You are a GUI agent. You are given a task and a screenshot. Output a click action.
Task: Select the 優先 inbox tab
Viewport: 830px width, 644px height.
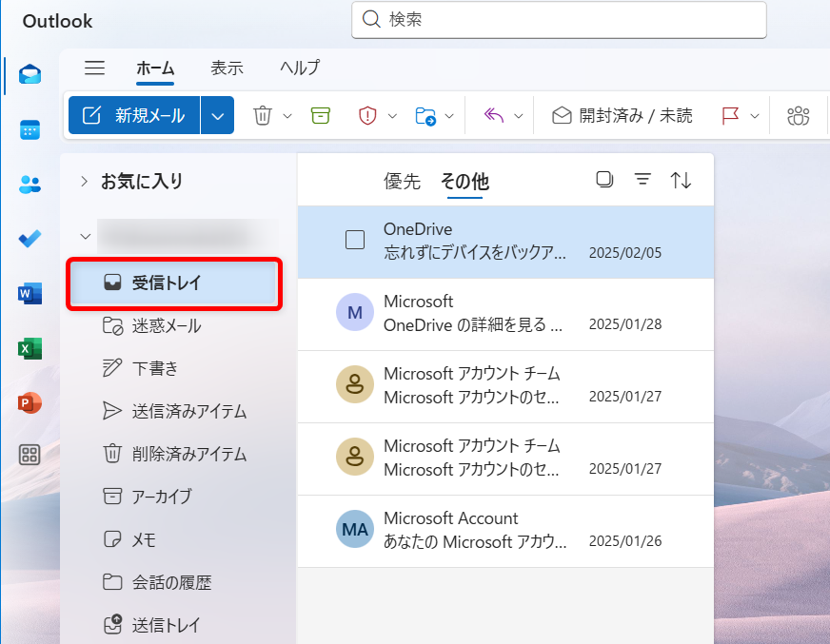(401, 181)
